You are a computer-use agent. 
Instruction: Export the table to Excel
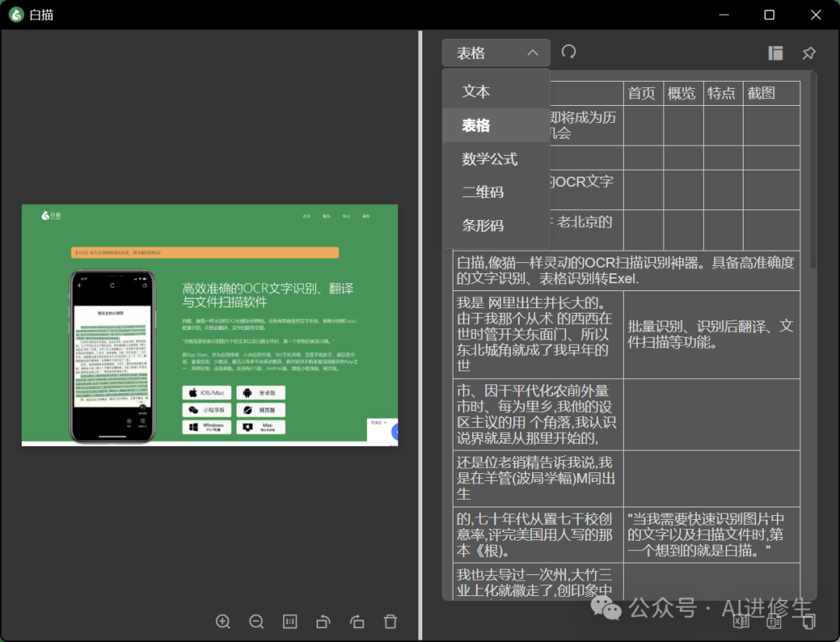741,621
